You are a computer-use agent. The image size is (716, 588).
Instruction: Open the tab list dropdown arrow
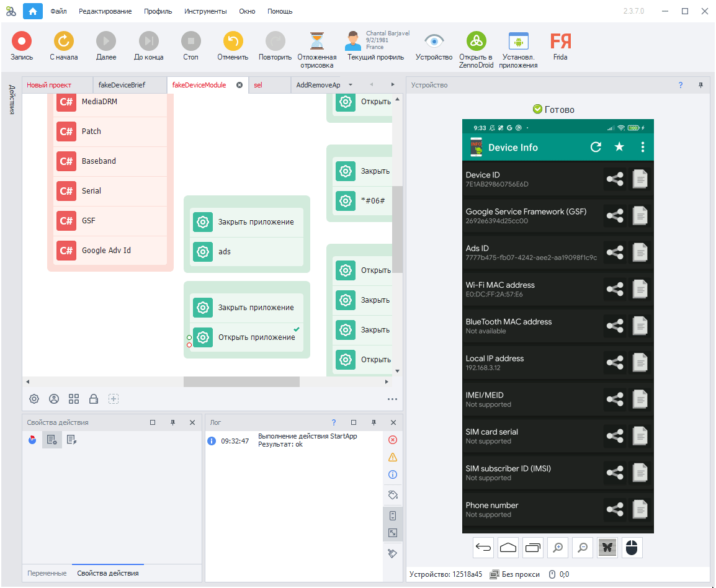click(351, 85)
